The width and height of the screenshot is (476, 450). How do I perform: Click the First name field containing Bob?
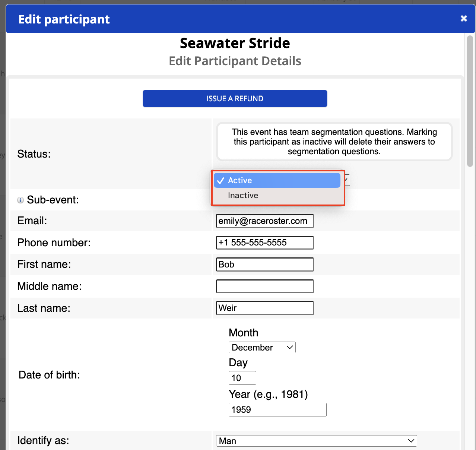pos(265,264)
